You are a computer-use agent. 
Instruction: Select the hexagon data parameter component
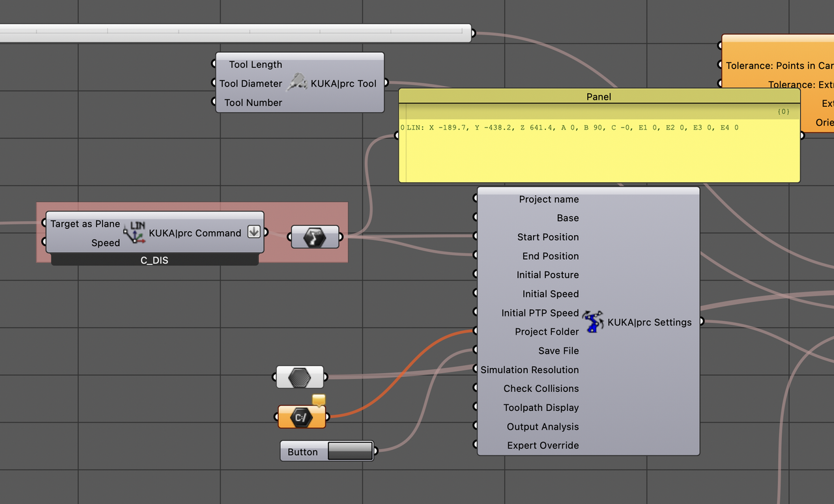coord(300,377)
